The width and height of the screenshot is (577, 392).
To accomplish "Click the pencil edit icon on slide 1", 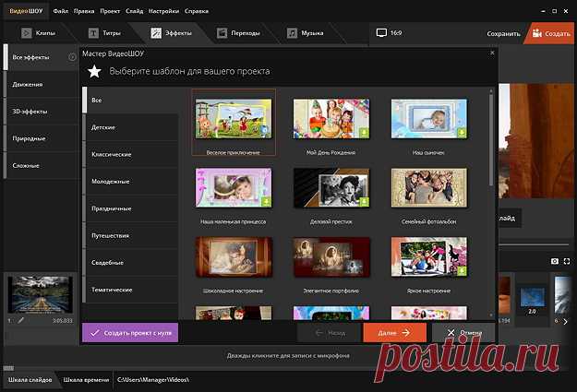I will pos(20,321).
